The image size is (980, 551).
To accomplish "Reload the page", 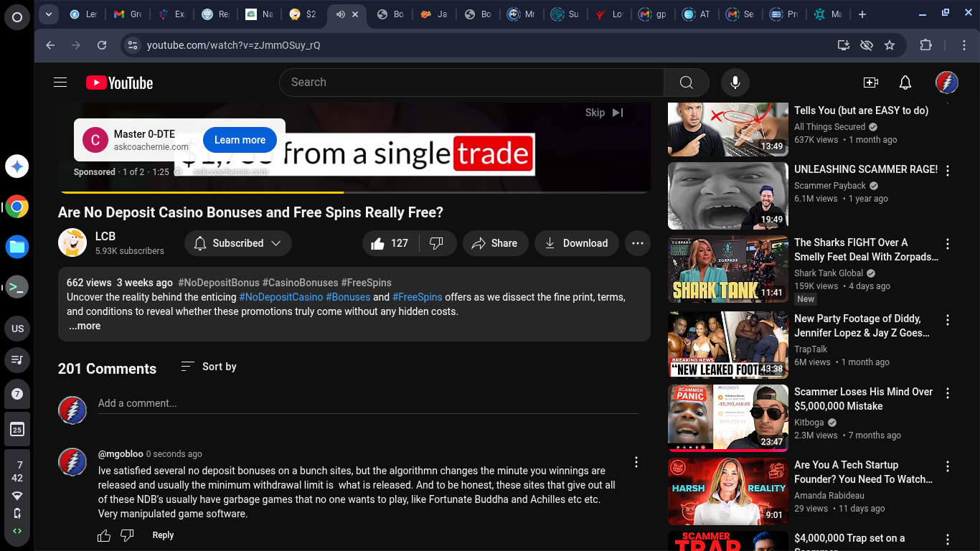I will pos(102,45).
